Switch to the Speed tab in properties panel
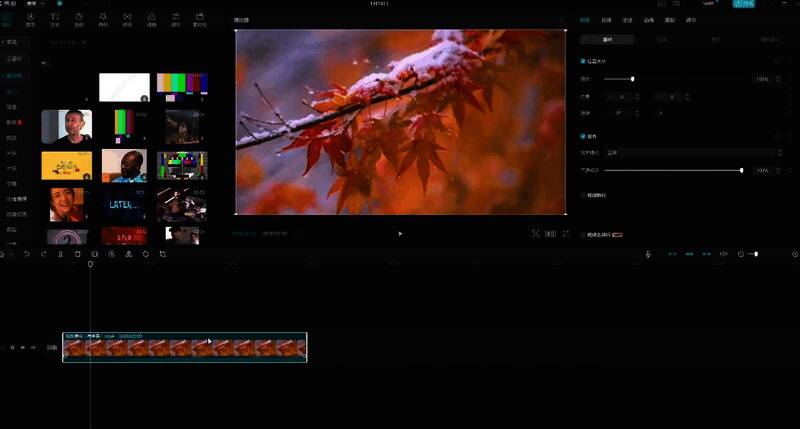800x429 pixels. pyautogui.click(x=627, y=19)
